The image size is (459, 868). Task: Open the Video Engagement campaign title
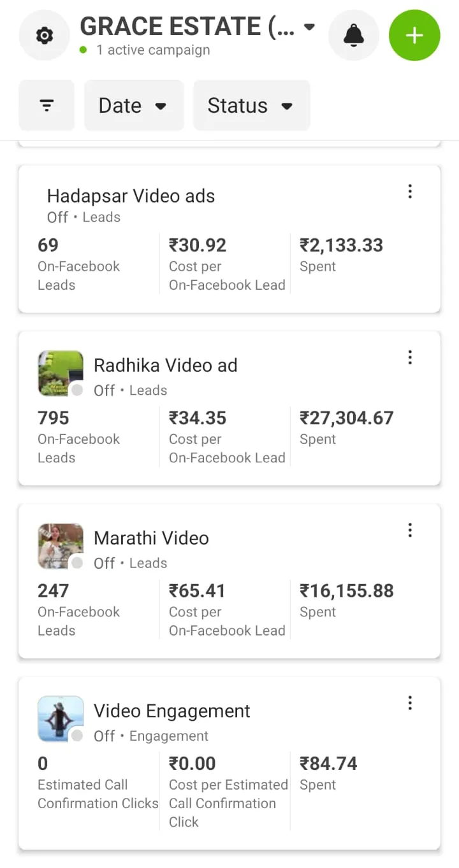coord(171,711)
